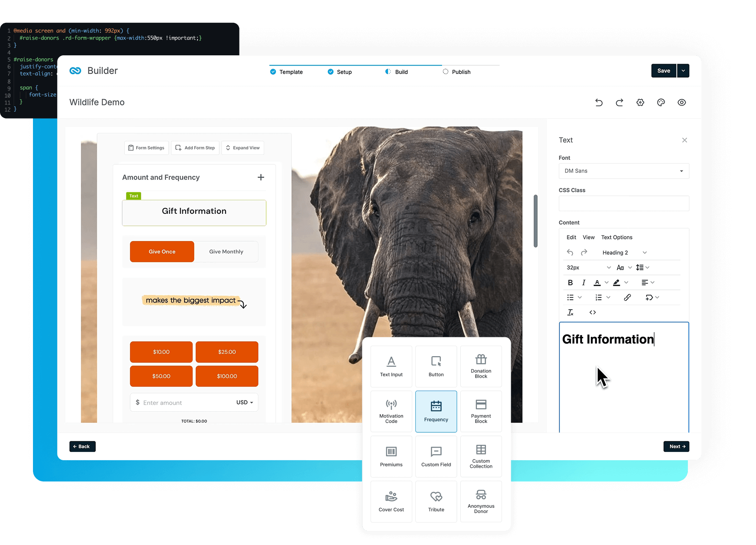Toggle preview with the eye icon
The image size is (756, 545).
pos(681,102)
